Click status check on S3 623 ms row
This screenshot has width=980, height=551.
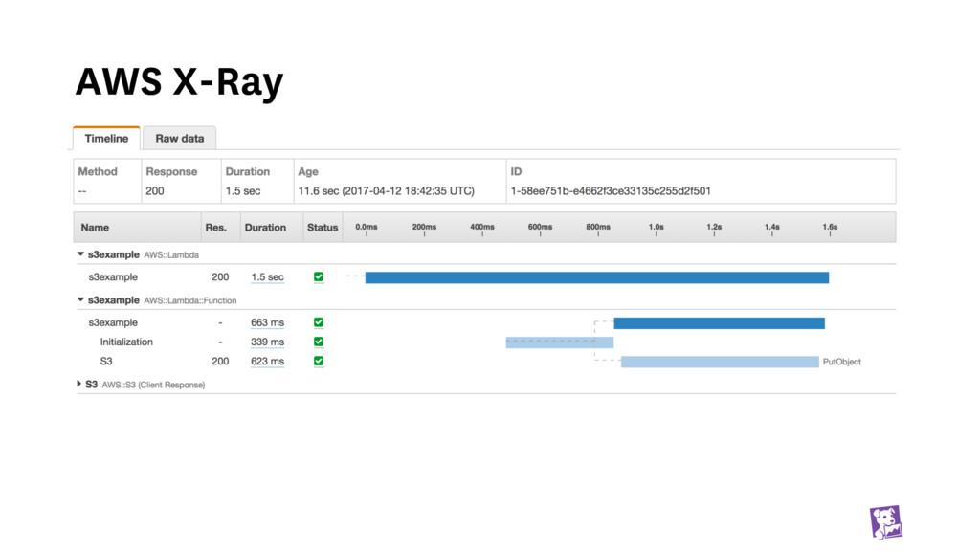click(x=319, y=361)
